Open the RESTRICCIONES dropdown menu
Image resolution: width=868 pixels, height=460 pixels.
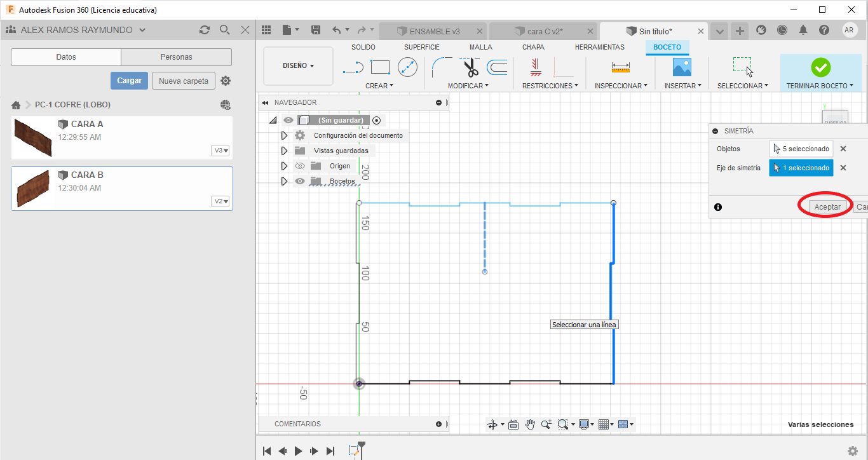point(550,86)
